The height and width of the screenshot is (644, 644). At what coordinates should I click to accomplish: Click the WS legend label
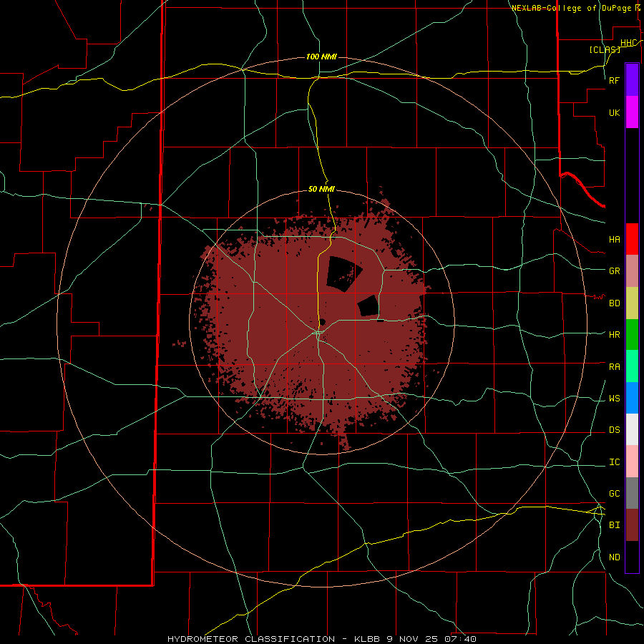[615, 399]
